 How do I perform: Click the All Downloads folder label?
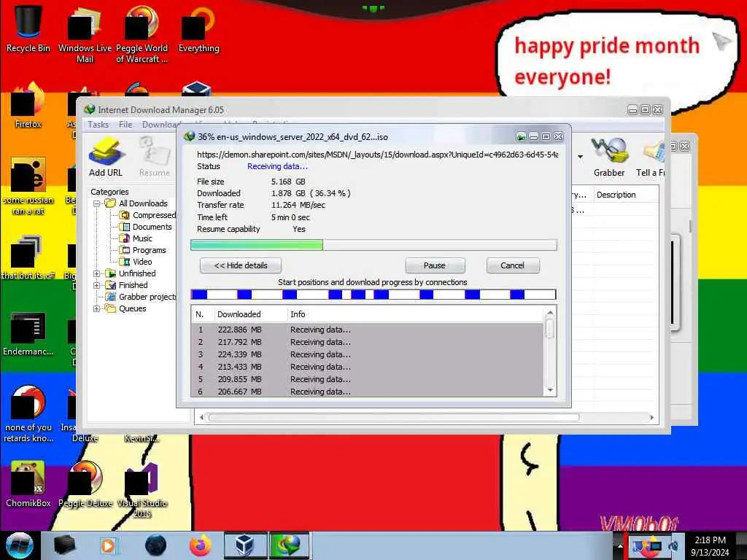tap(143, 204)
